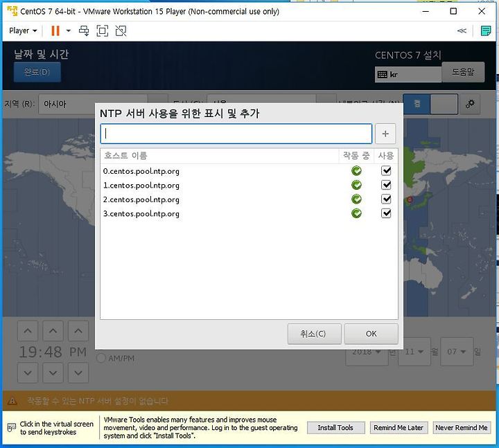Select 2.centos.pool.ntp.org row
Viewport: 499px width, 448px height.
click(249, 199)
